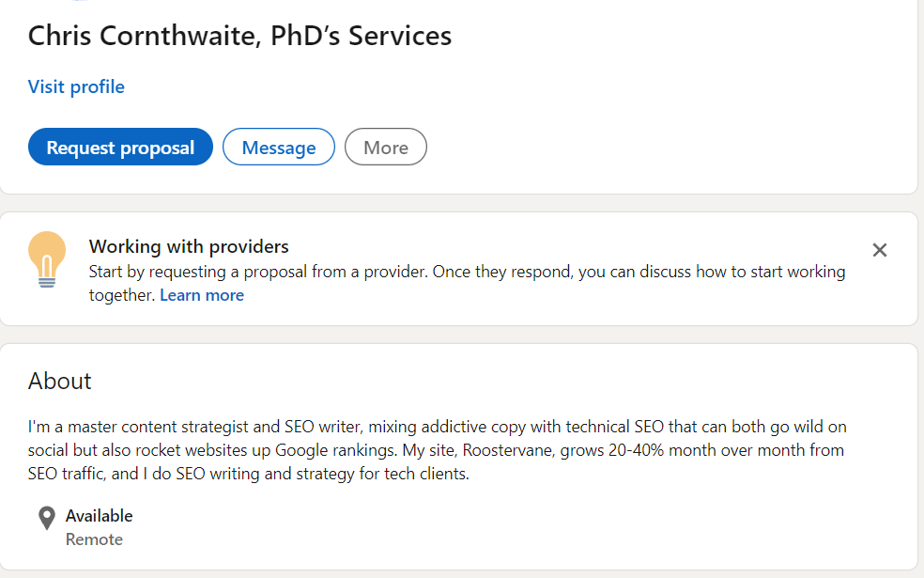The height and width of the screenshot is (578, 924).
Task: Click the About section heading
Action: (x=60, y=381)
